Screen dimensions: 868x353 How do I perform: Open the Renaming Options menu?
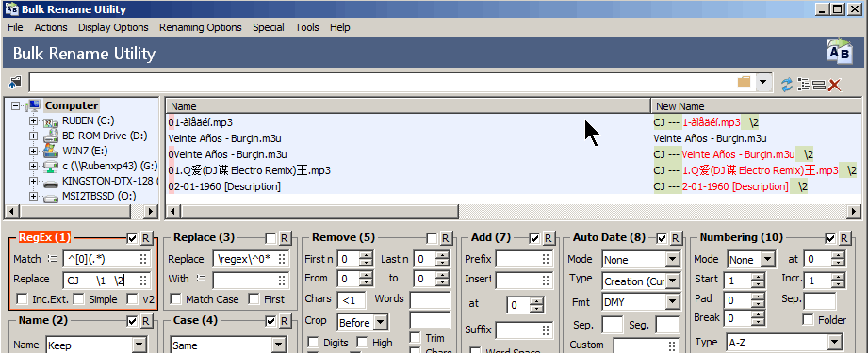pos(201,27)
